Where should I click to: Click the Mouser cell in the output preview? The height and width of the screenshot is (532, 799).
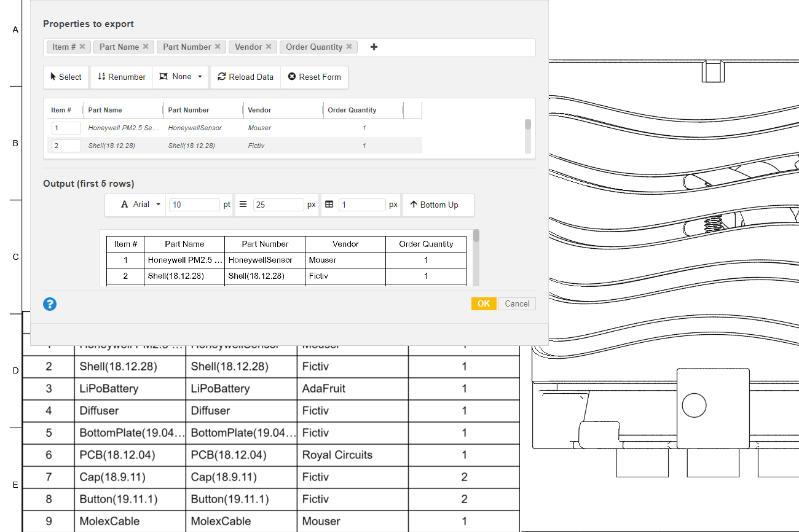click(x=345, y=260)
